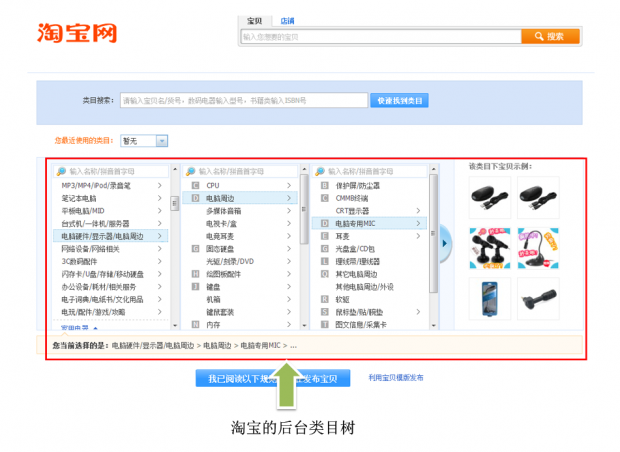Open the 利用宝贝模版发布 link

(x=395, y=378)
